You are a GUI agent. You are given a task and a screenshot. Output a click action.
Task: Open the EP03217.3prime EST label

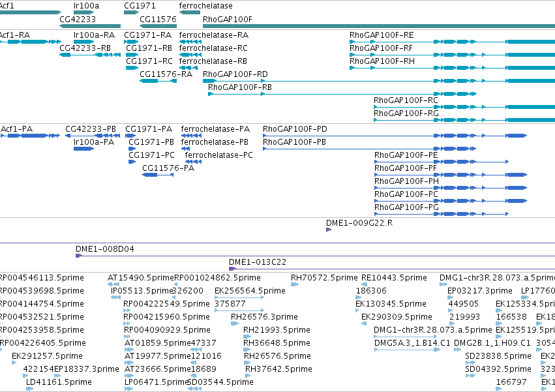click(x=480, y=292)
